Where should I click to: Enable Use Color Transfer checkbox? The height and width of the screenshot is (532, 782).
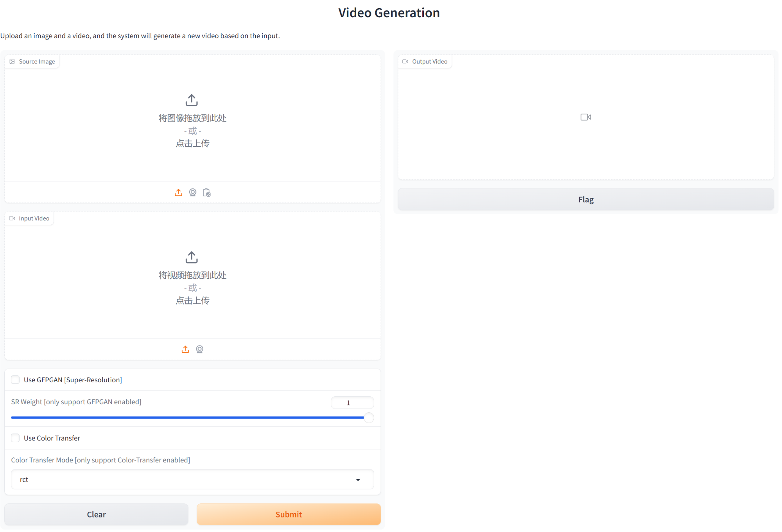point(15,438)
